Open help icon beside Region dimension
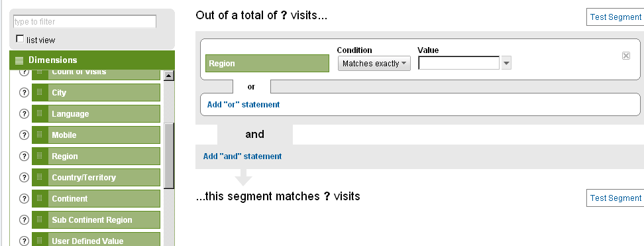 (x=25, y=156)
